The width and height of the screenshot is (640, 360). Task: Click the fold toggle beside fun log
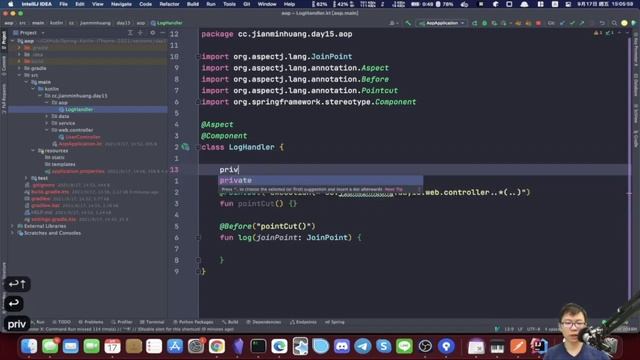pos(198,238)
